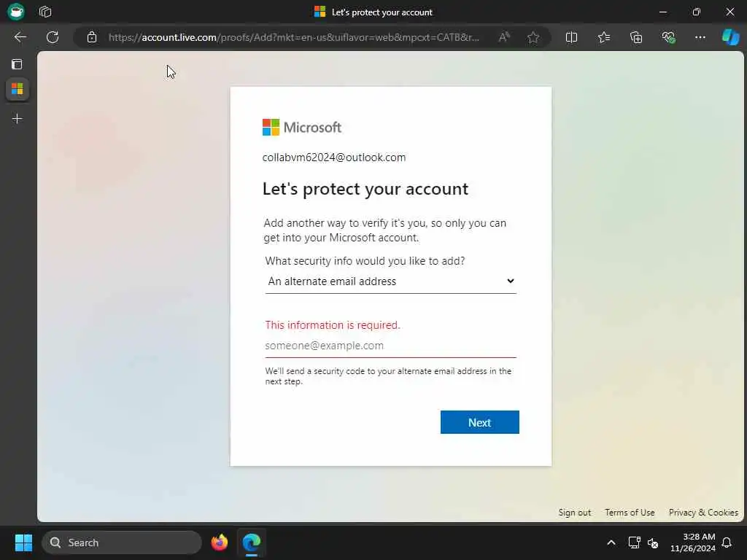Open the Windows Start menu
The height and width of the screenshot is (560, 747).
[x=23, y=542]
